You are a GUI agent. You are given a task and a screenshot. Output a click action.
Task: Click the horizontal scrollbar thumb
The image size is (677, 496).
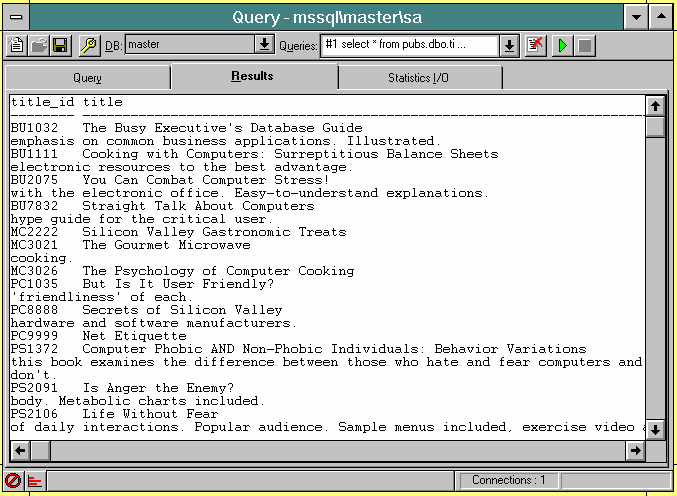point(41,451)
